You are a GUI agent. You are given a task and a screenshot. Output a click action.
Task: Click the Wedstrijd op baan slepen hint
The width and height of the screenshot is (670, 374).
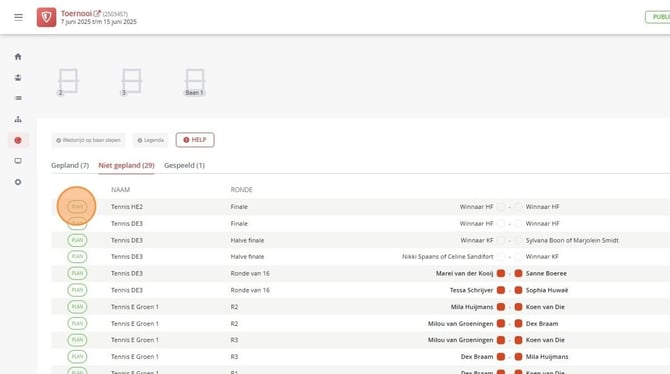point(88,140)
